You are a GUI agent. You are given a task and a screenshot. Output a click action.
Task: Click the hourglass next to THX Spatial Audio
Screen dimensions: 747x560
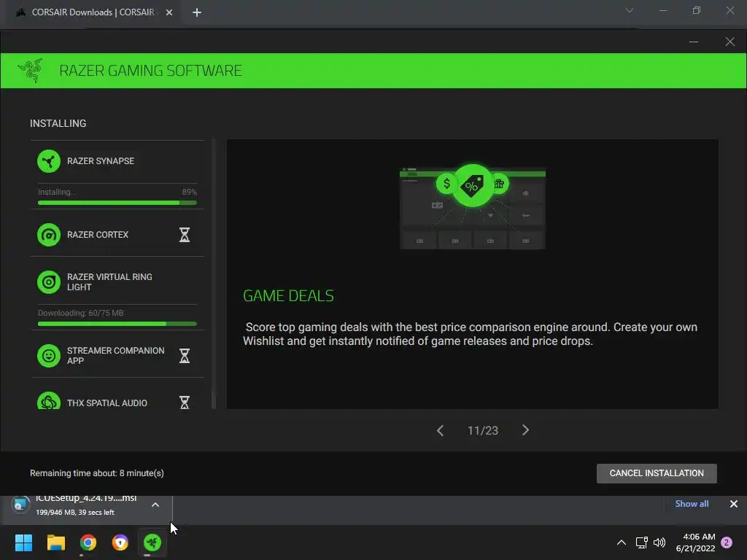(185, 402)
